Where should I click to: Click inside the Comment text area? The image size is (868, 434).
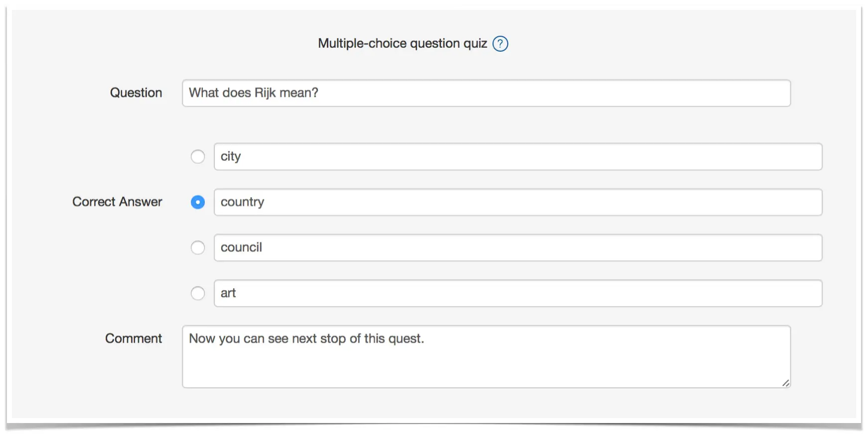[486, 357]
